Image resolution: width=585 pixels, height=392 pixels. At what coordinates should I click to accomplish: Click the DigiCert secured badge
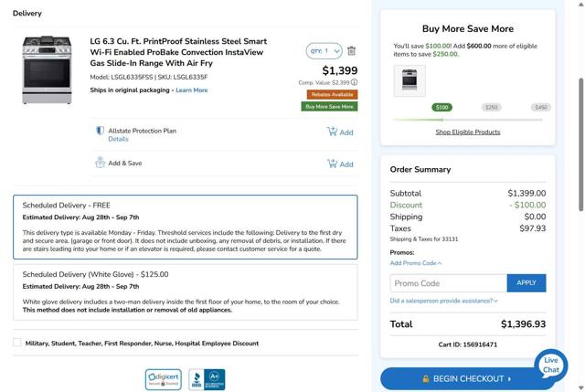click(163, 379)
